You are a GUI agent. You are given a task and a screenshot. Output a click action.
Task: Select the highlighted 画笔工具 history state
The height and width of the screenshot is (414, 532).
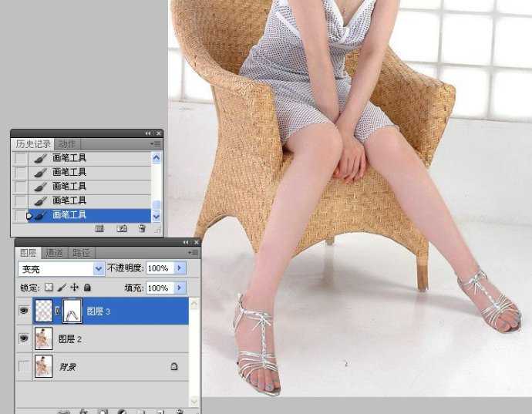point(89,215)
